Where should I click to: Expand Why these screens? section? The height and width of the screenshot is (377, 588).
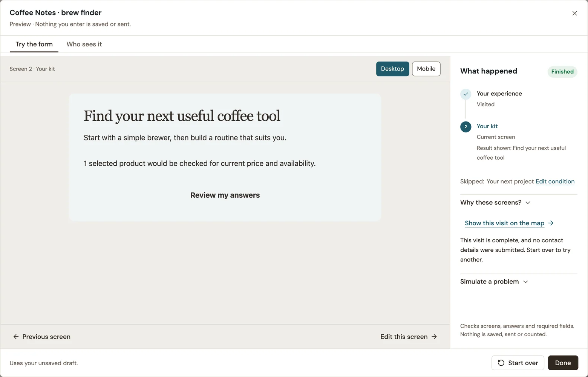pos(495,203)
